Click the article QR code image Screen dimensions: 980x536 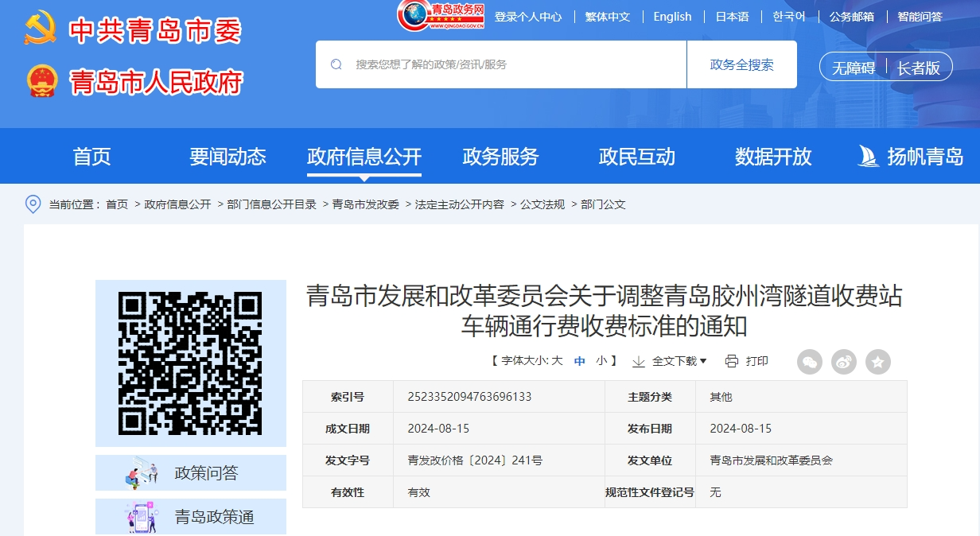coord(191,363)
